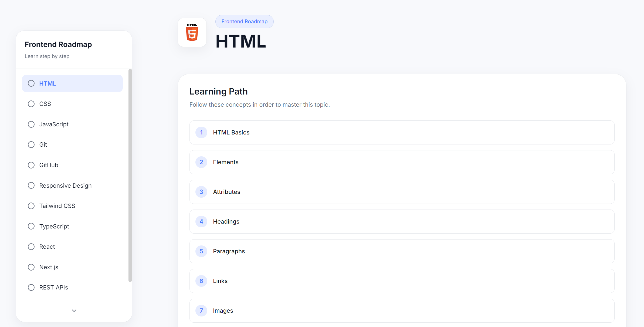Viewport: 644px width, 327px height.
Task: Click the step 4 number badge
Action: 201,222
